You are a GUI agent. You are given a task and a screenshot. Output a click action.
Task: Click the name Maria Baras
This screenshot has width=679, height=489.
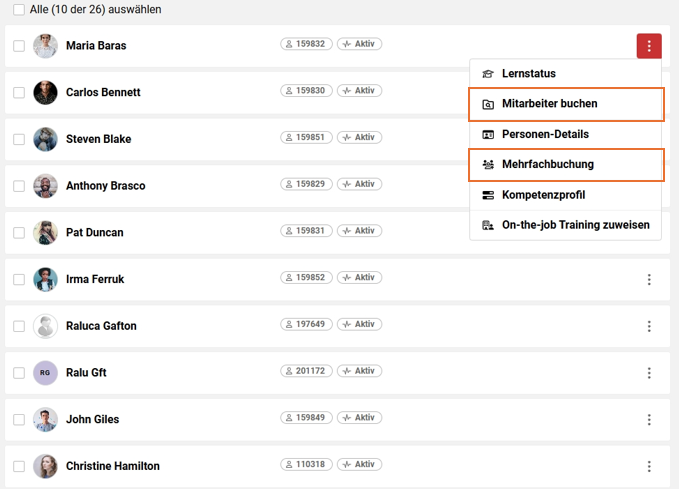tap(96, 45)
